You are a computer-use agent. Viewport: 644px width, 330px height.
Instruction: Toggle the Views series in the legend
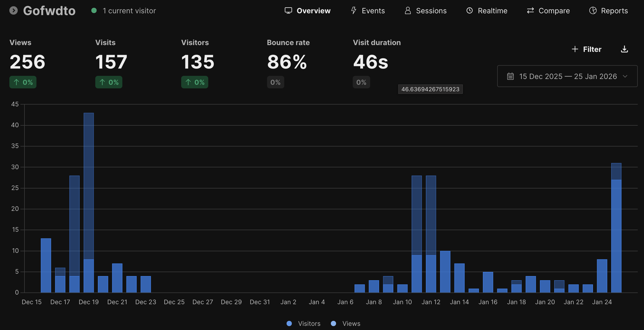pos(345,323)
